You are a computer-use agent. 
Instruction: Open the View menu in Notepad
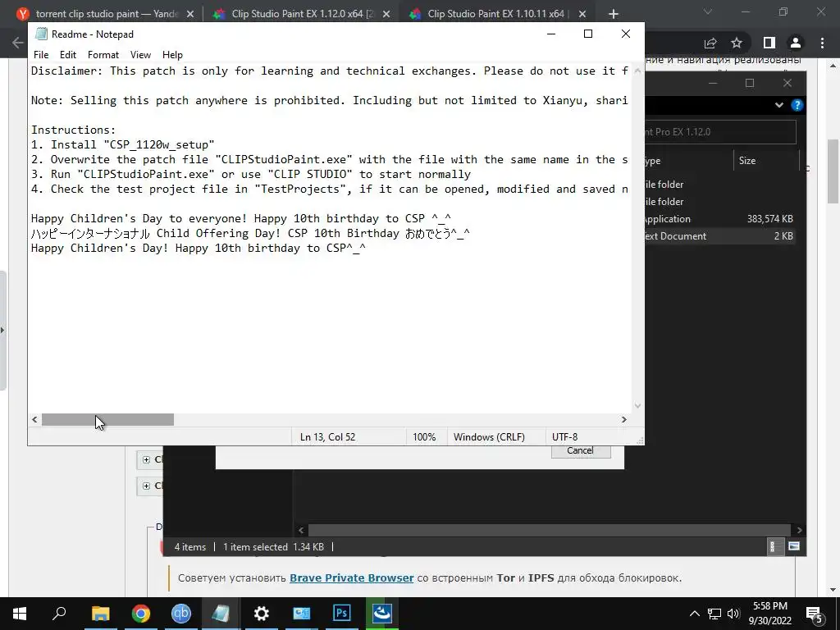click(x=140, y=55)
